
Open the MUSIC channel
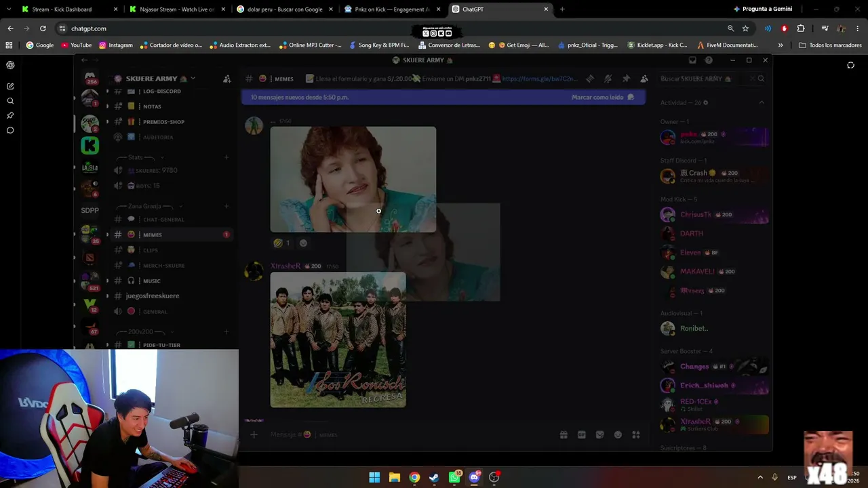point(172,281)
